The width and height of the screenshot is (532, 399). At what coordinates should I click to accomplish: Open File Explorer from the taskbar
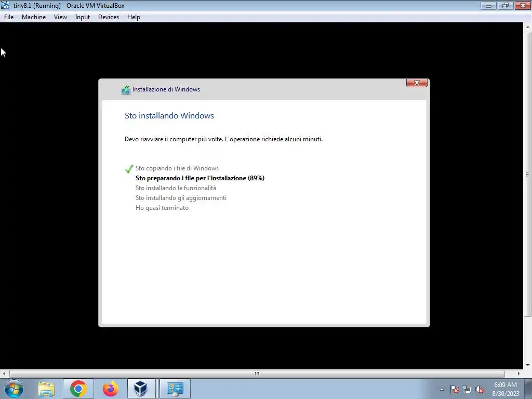pos(46,389)
